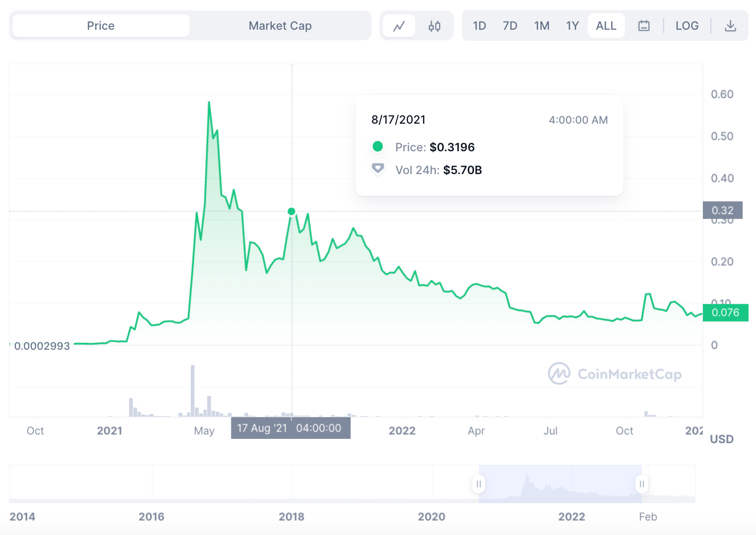The height and width of the screenshot is (535, 756).
Task: Set time range to 1Y
Action: coord(572,25)
